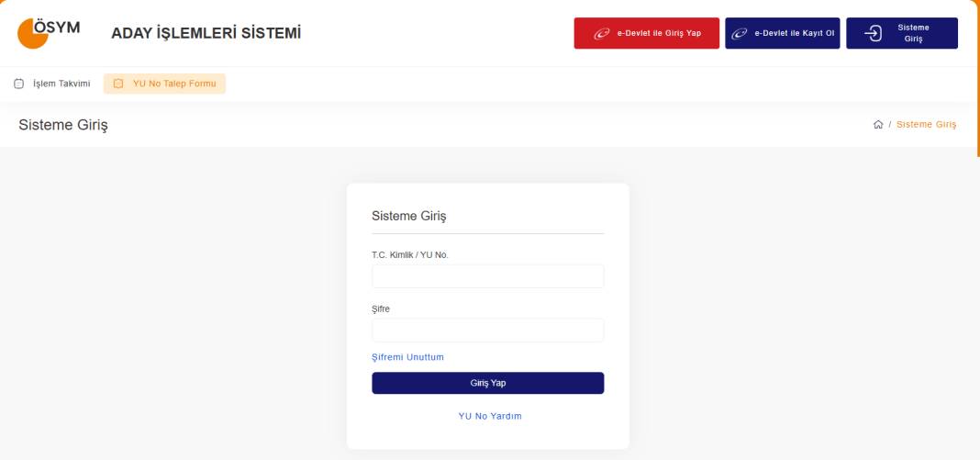Click the orange page scrollbar thumb
This screenshot has width=980, height=460.
[977, 78]
